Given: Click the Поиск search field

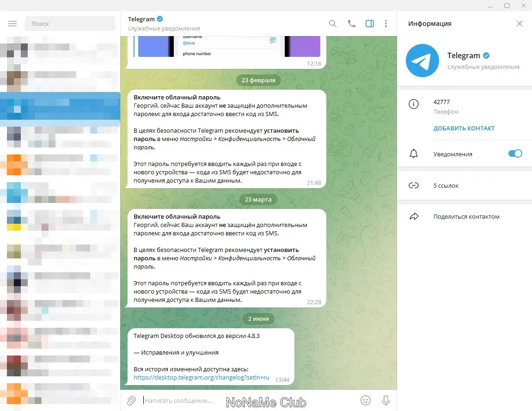Looking at the screenshot, I should coord(70,24).
